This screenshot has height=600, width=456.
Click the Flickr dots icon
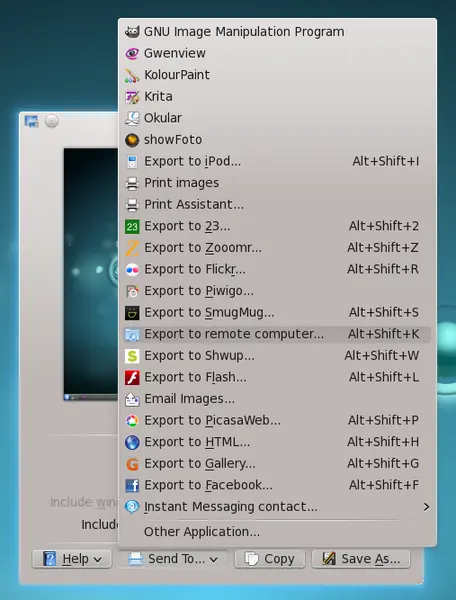(x=132, y=269)
